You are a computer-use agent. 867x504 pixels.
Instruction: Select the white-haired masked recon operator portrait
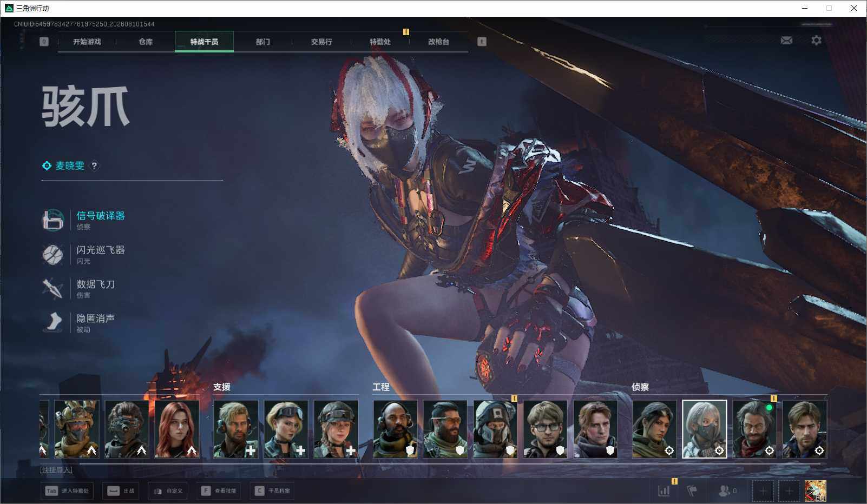(x=705, y=429)
